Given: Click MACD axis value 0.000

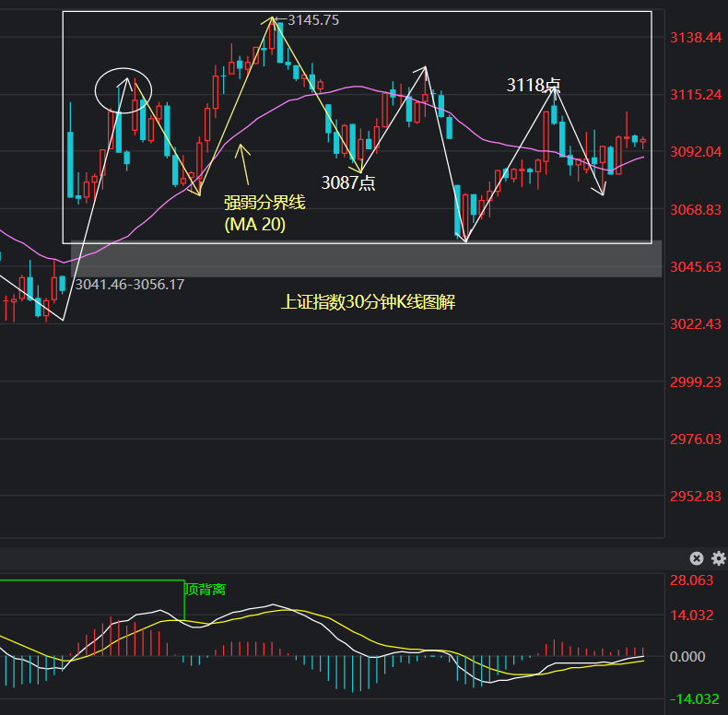Looking at the screenshot, I should point(687,657).
